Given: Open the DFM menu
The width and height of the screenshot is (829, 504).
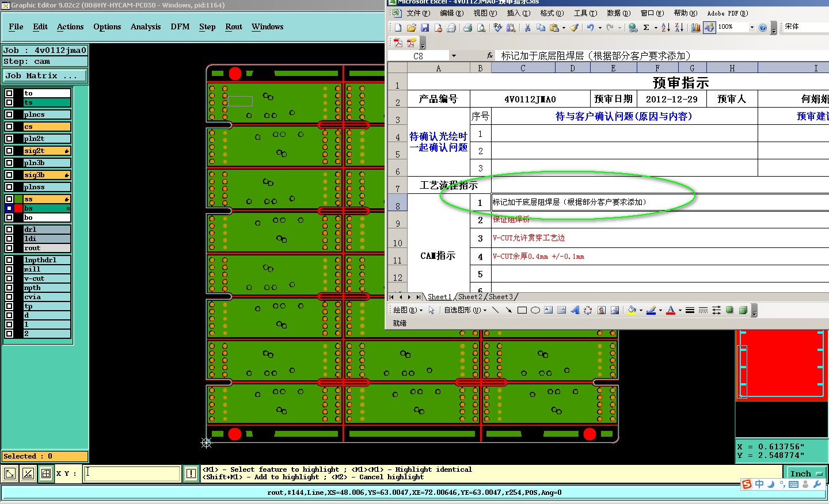Looking at the screenshot, I should (x=180, y=26).
